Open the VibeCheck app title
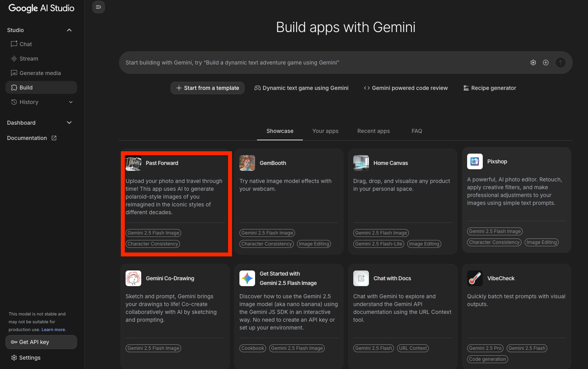588x369 pixels. pos(501,278)
